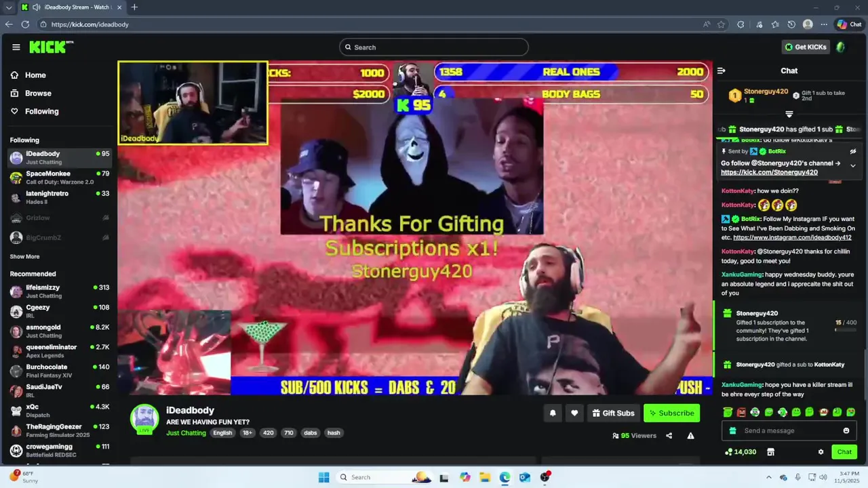This screenshot has height=488, width=868.
Task: Open offline Grizlow channel
Action: [60, 218]
